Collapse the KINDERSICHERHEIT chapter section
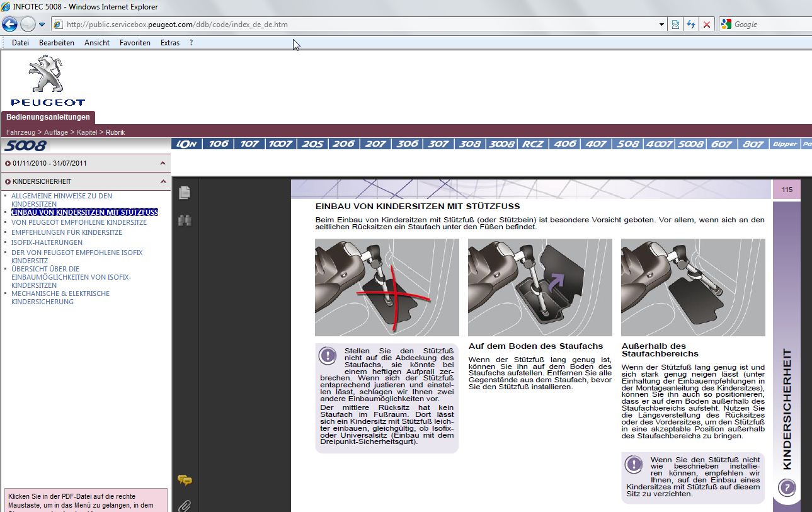The image size is (812, 512). [163, 181]
